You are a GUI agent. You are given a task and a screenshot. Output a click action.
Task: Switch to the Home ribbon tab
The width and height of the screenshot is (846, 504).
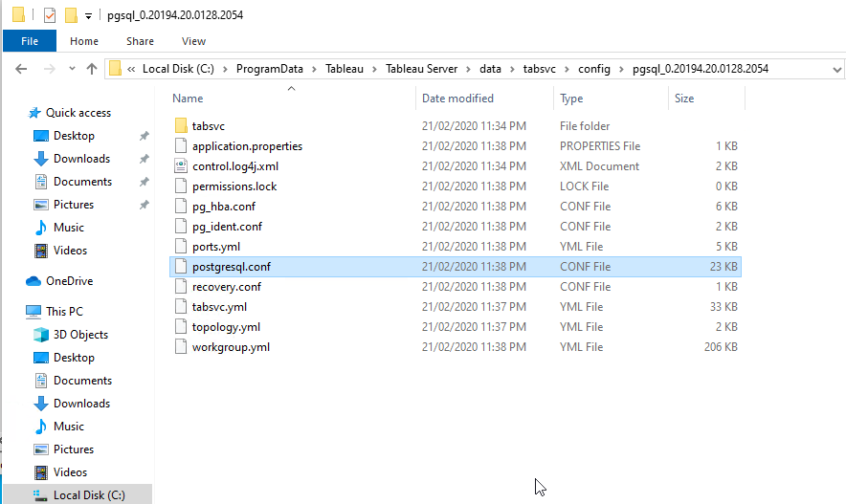[x=84, y=41]
